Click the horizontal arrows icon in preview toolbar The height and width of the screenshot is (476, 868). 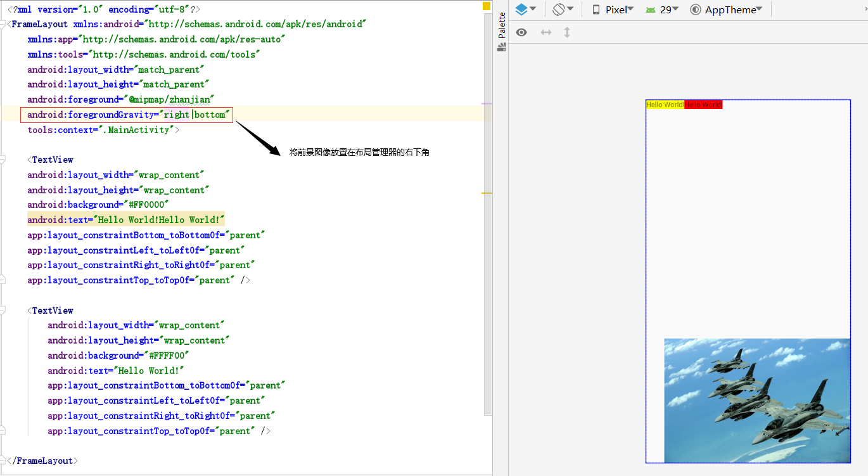coord(546,32)
